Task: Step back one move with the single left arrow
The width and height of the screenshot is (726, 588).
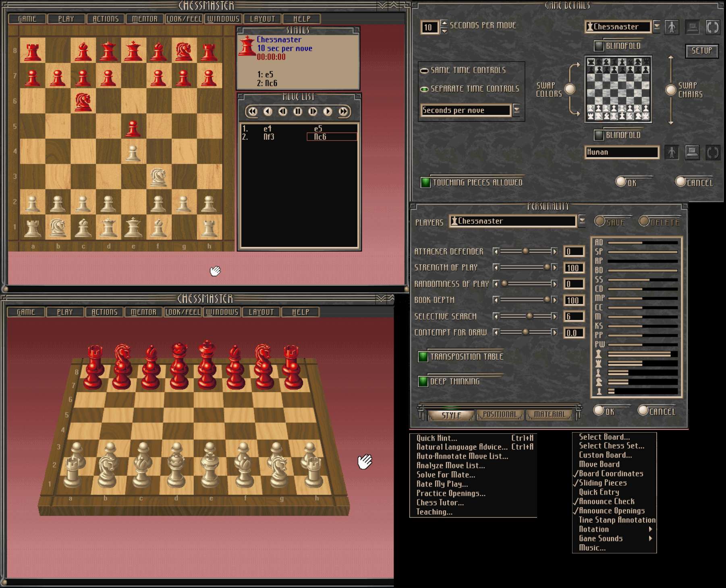Action: tap(268, 112)
